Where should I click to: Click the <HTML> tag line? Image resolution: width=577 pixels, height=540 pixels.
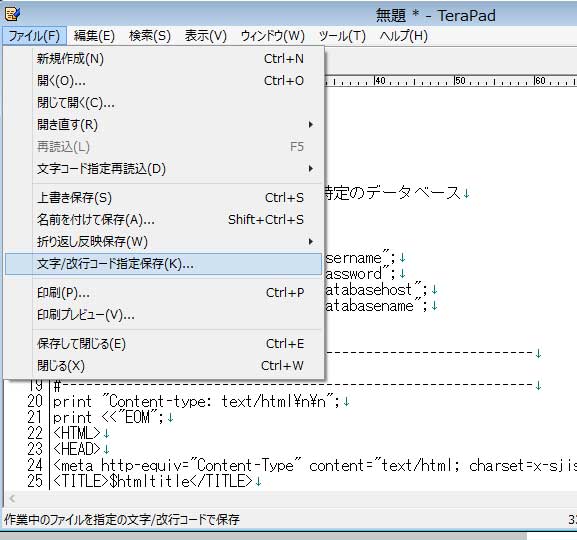point(81,433)
